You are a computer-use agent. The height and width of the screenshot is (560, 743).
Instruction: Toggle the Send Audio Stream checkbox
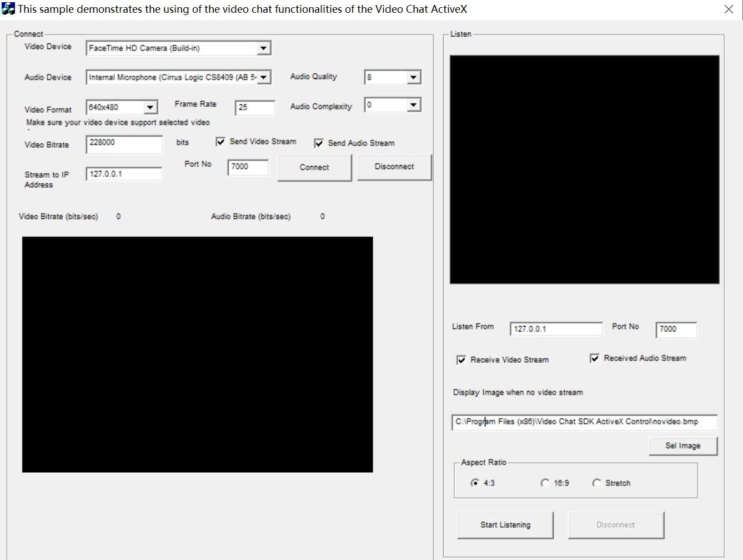point(319,143)
